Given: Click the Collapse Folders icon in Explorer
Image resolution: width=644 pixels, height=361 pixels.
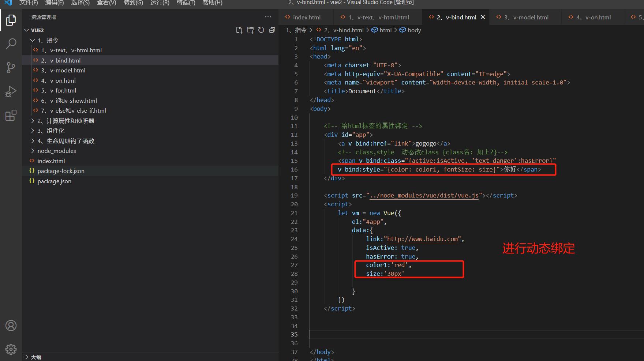Looking at the screenshot, I should (272, 30).
